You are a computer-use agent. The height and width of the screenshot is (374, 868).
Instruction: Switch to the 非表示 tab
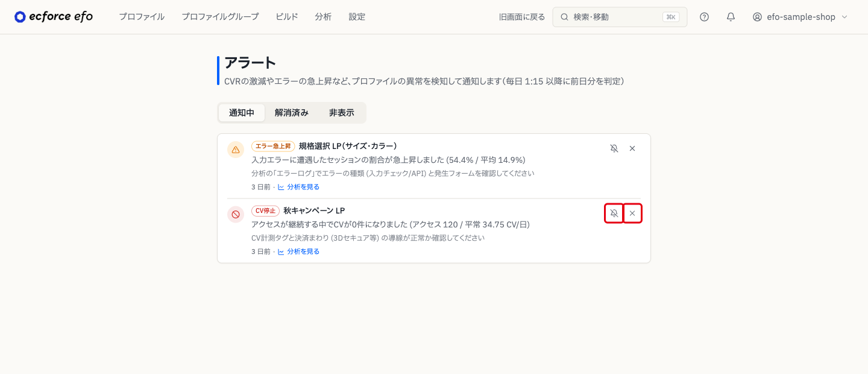coord(342,113)
